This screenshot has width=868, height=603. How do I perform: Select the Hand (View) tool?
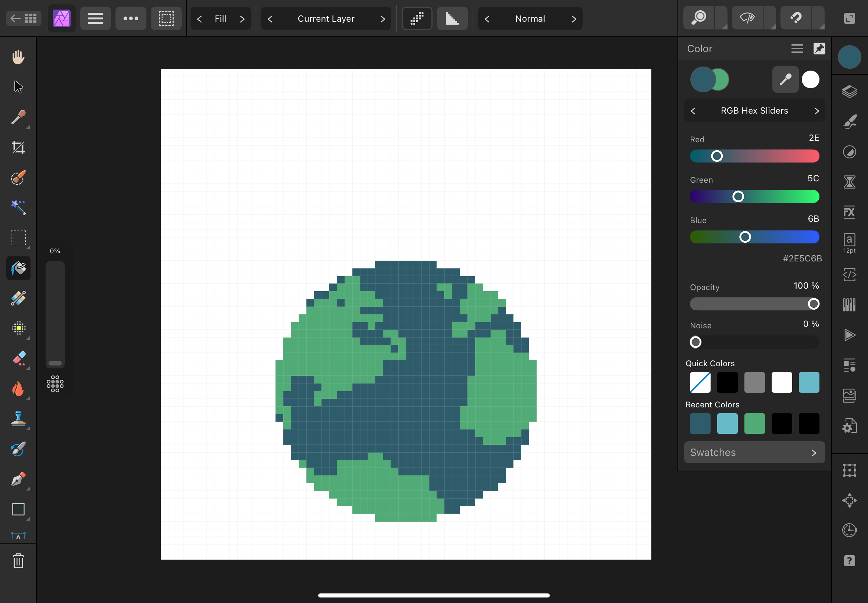coord(18,57)
